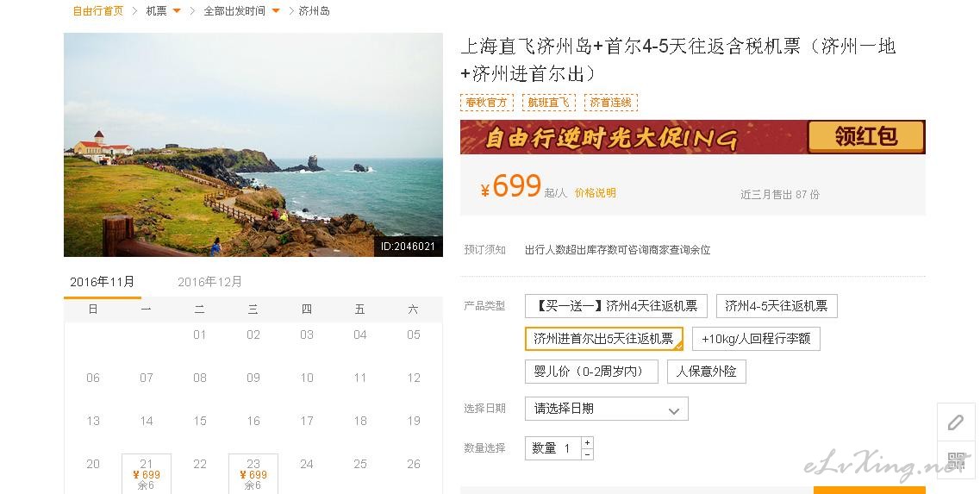
Task: Open the 全部出发时间 breadcrumb text
Action: (234, 11)
